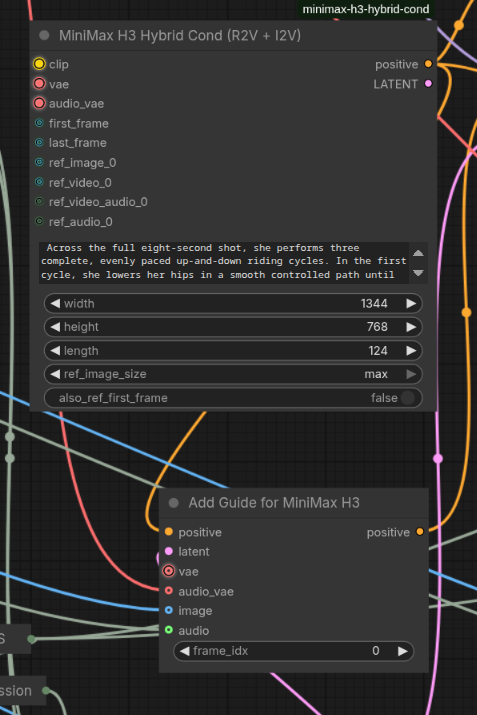This screenshot has width=477, height=715.
Task: Click the audio_vae input socket on Hybrid Cond node
Action: (x=39, y=103)
